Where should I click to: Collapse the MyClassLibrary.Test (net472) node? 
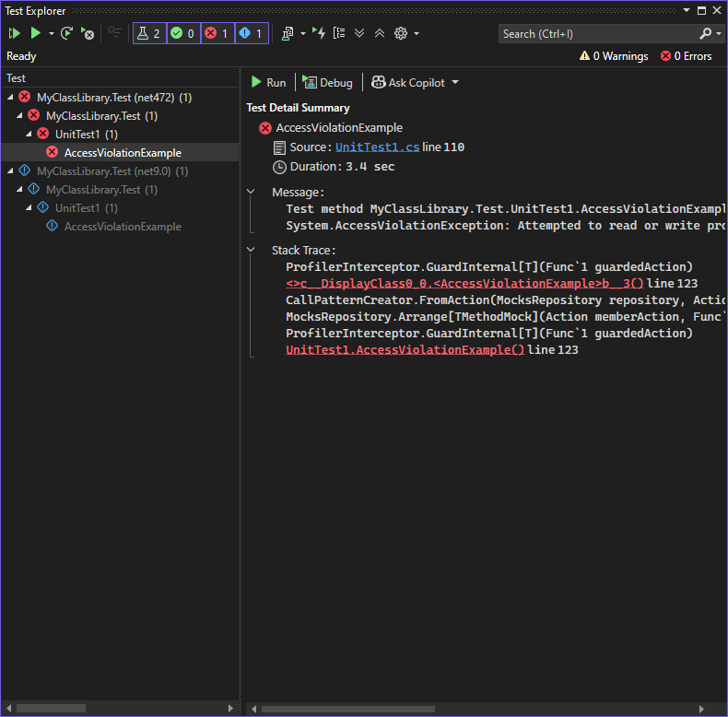pyautogui.click(x=10, y=97)
